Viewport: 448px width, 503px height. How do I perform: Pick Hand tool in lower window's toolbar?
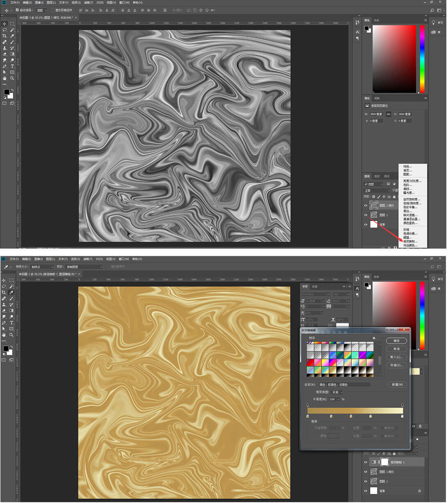tap(4, 335)
